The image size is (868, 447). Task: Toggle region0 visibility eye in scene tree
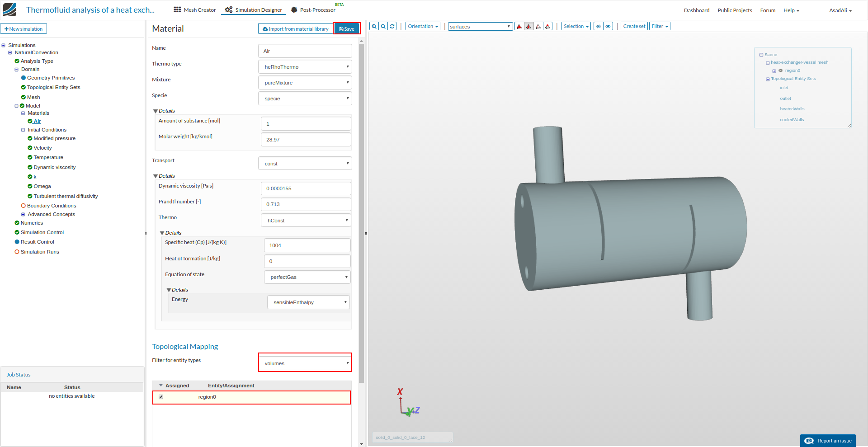[781, 71]
